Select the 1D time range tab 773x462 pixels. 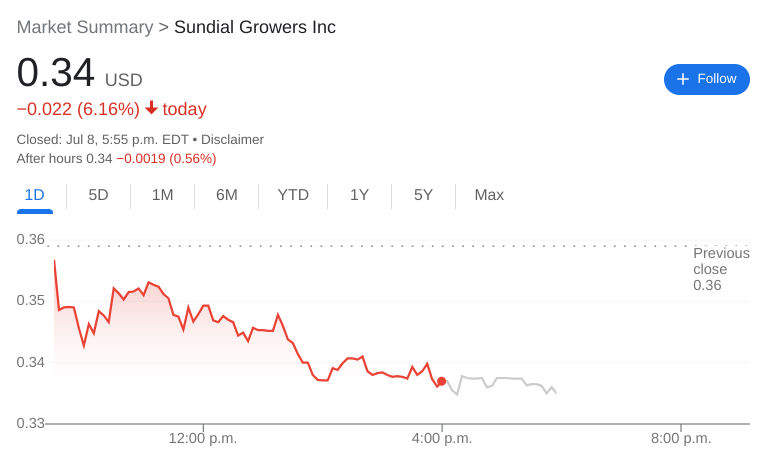[x=35, y=195]
